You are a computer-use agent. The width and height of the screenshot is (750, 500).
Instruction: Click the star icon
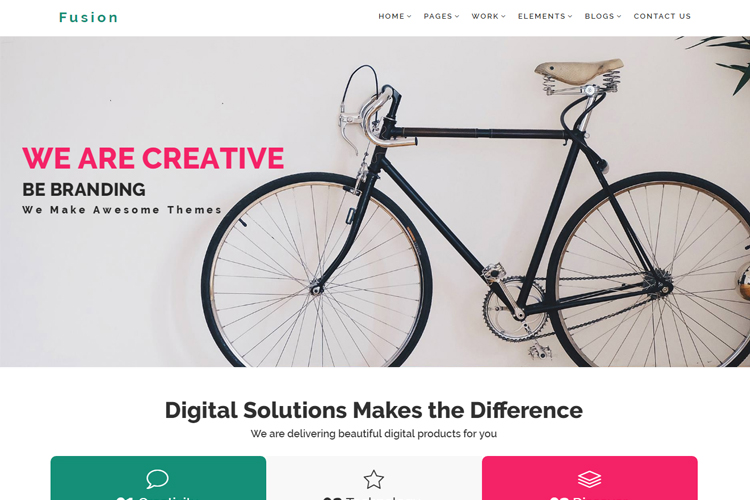coord(374,479)
